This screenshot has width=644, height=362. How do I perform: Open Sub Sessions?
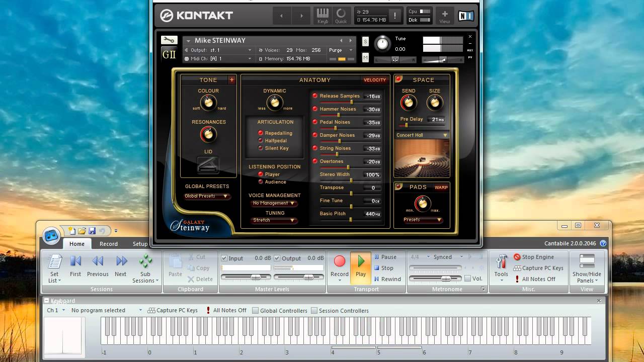click(x=145, y=268)
